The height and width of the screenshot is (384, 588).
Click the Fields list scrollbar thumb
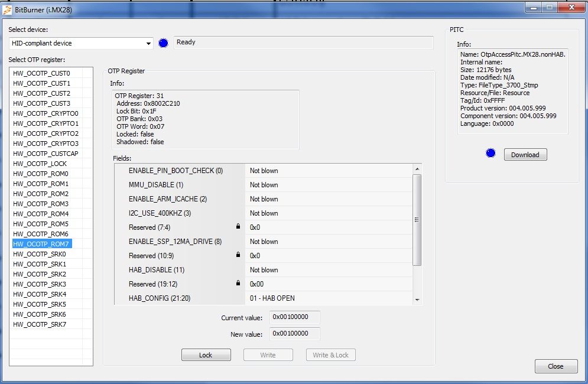coord(417,220)
